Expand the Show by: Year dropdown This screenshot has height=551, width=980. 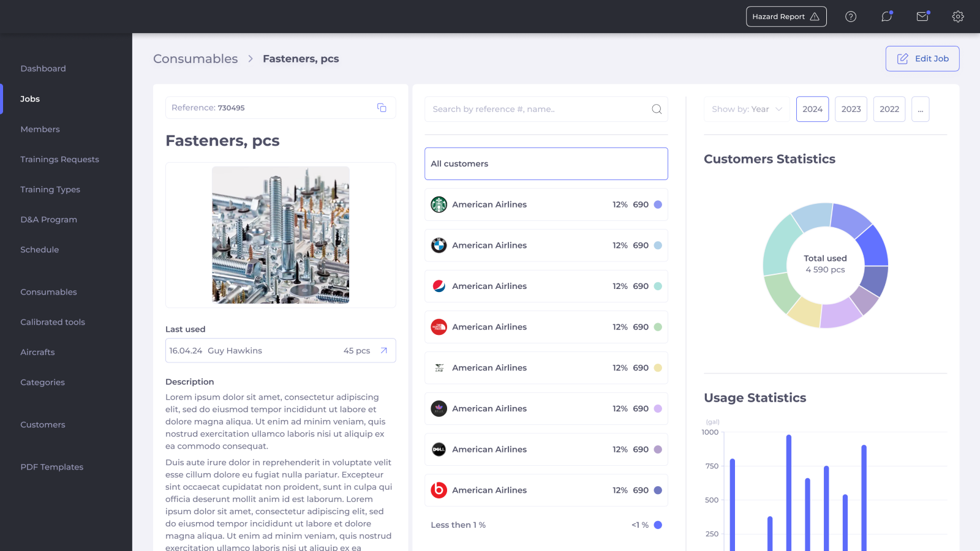pyautogui.click(x=747, y=109)
